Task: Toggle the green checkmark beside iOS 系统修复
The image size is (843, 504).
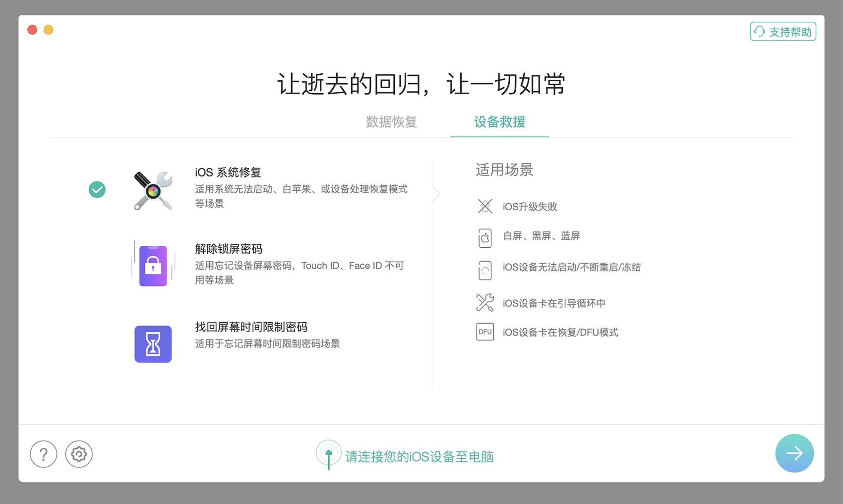Action: (97, 189)
